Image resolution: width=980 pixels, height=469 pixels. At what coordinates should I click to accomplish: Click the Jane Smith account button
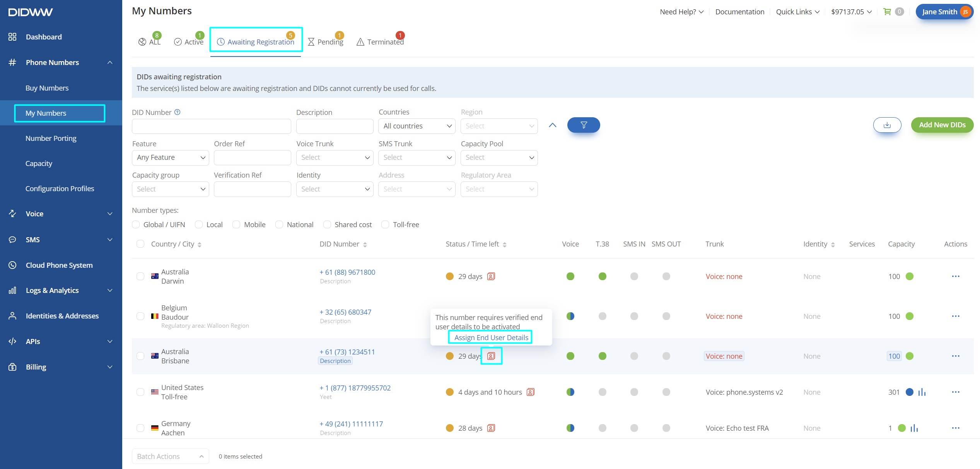pyautogui.click(x=944, y=12)
